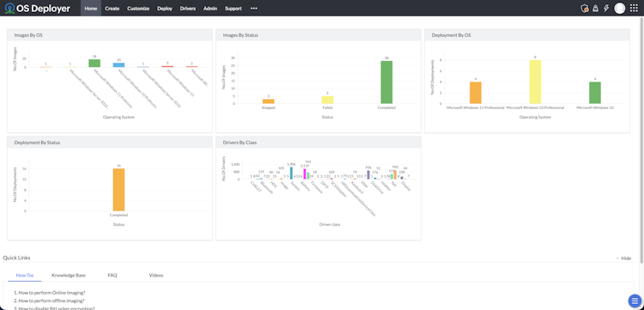
Task: Switch to the Videos tab
Action: coord(156,275)
